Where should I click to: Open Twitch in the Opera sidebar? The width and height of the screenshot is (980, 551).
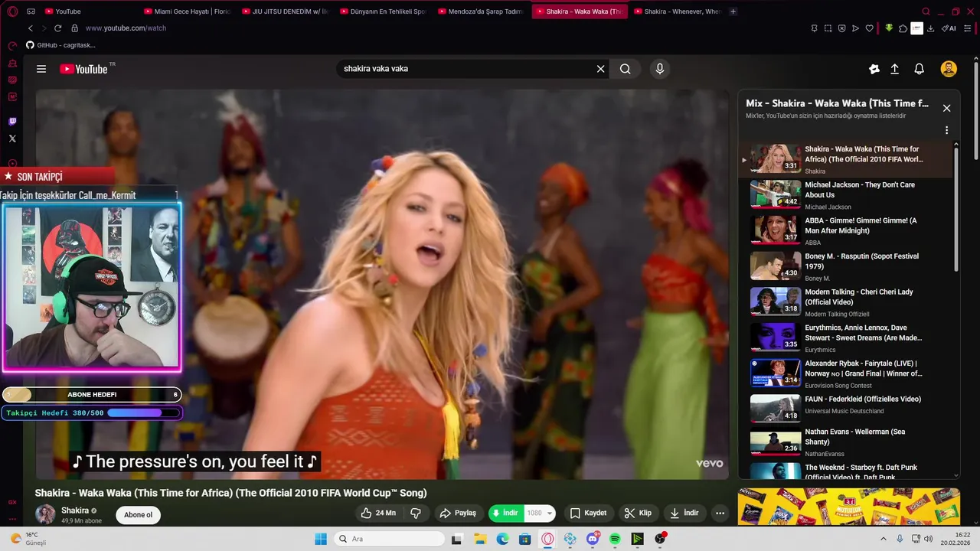coord(12,122)
